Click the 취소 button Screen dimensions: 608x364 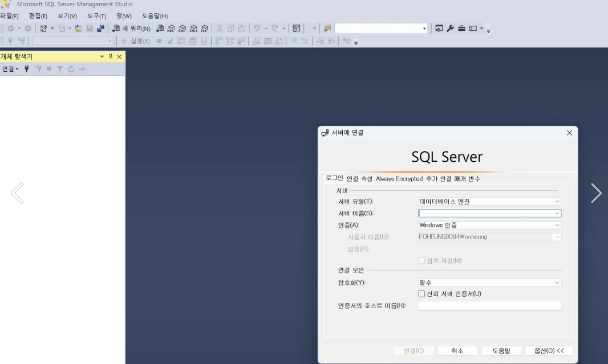tap(457, 351)
